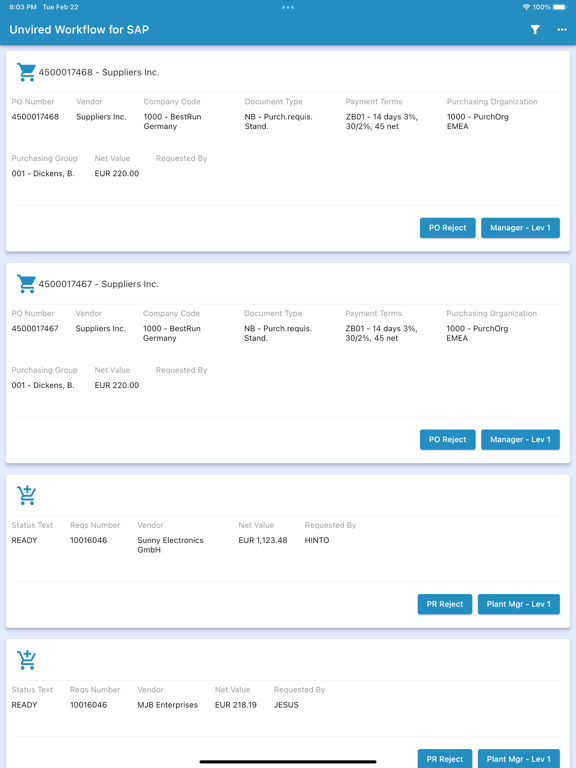The height and width of the screenshot is (768, 576).
Task: Tap add-to-cart icon for Sunny Electronics requisition
Action: click(26, 495)
